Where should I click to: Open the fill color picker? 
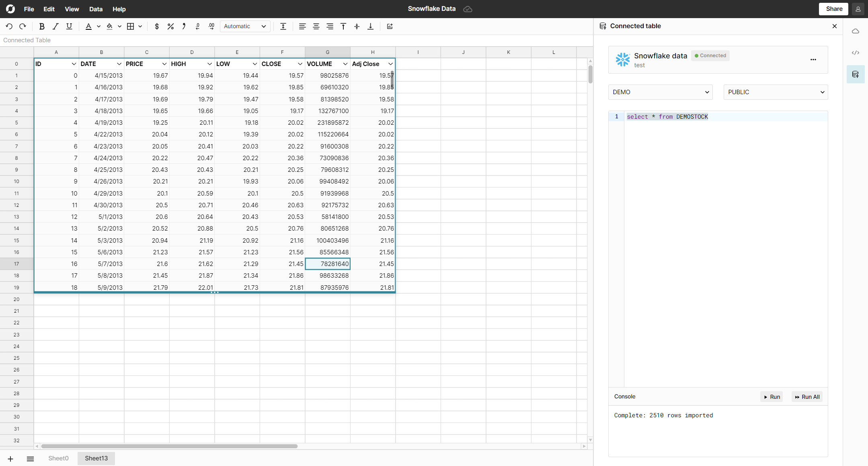[x=109, y=27]
